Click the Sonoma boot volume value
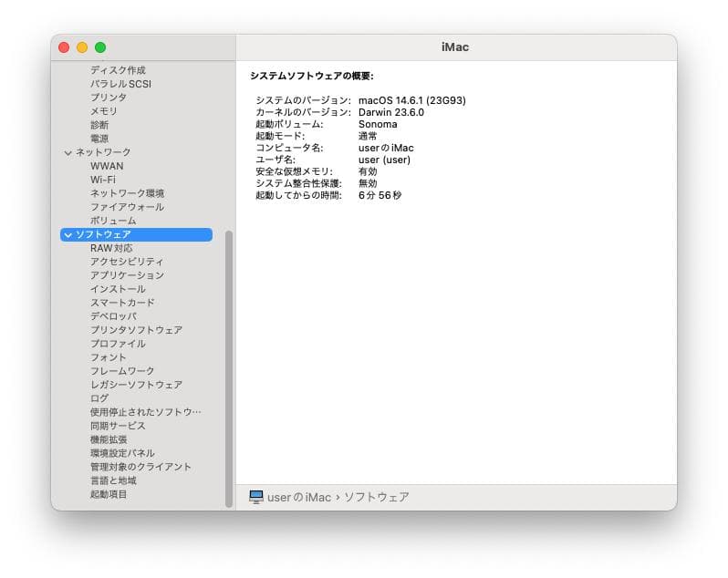Viewport: 728px width, 578px height. click(x=378, y=124)
